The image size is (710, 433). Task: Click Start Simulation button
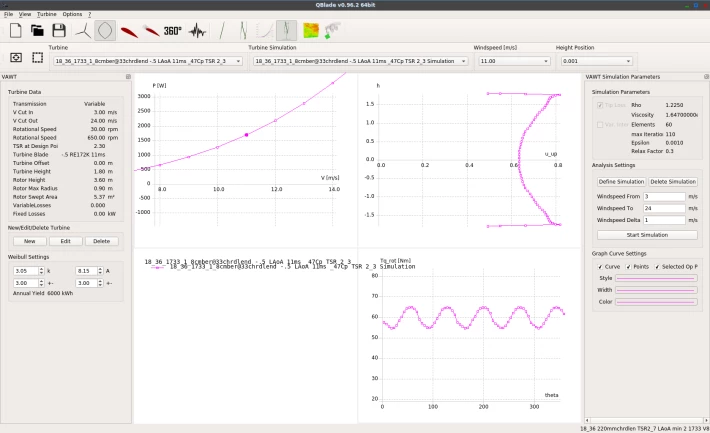click(647, 235)
